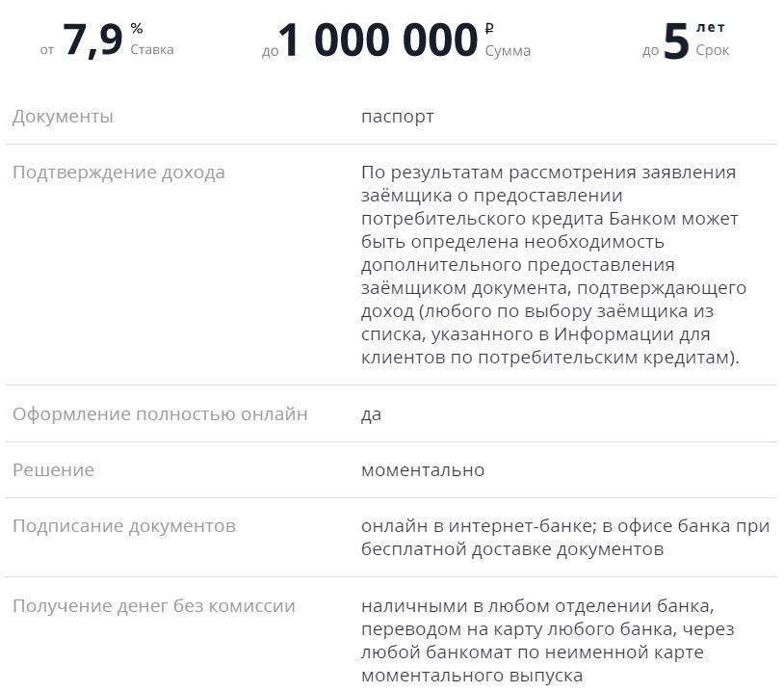Click the 1 000 000 loan amount
This screenshot has height=692, width=784.
click(x=379, y=41)
